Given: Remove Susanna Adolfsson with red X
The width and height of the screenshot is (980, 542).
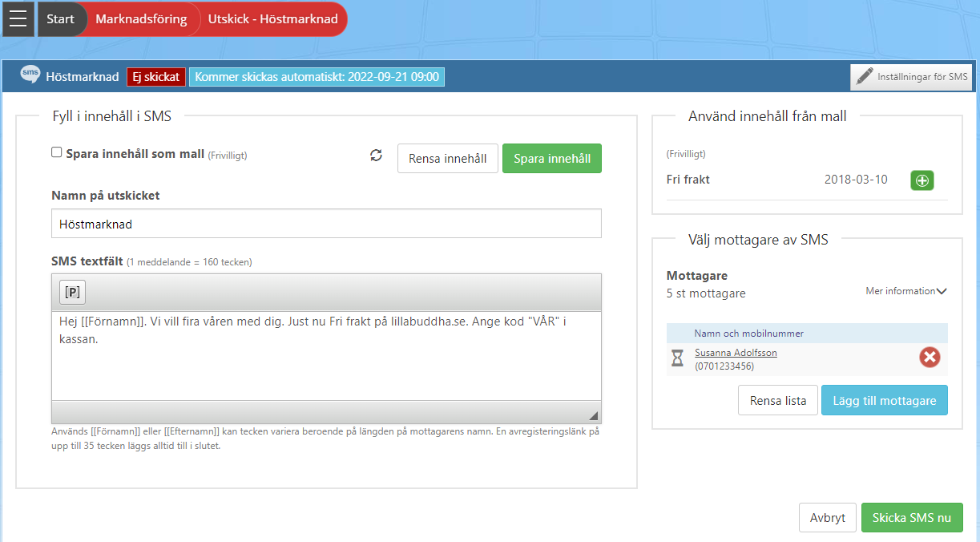Looking at the screenshot, I should coord(930,358).
